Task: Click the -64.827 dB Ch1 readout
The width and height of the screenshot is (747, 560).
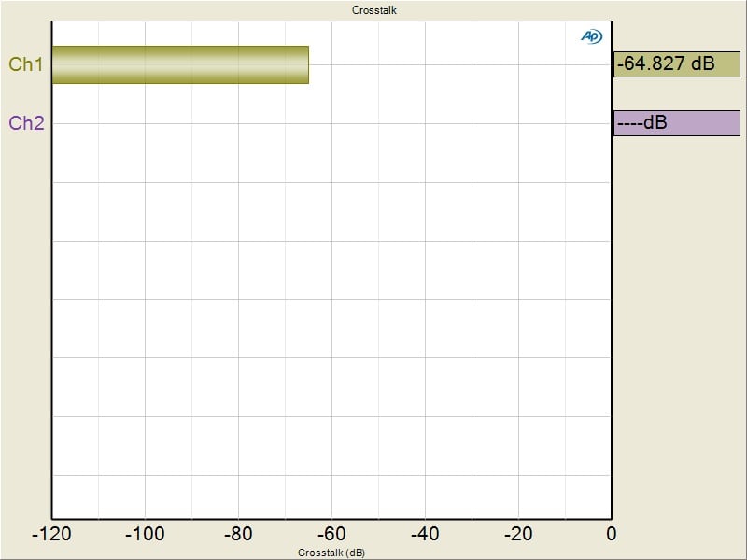Action: (665, 64)
